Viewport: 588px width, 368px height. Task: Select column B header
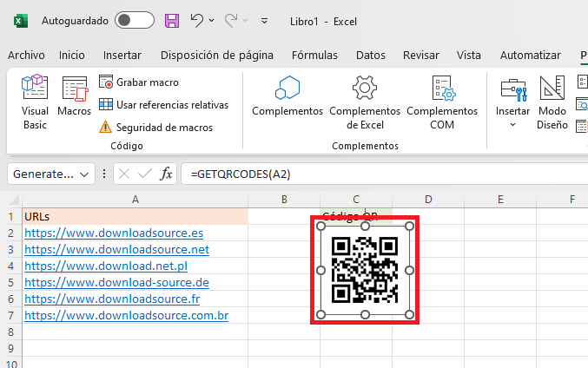point(284,200)
